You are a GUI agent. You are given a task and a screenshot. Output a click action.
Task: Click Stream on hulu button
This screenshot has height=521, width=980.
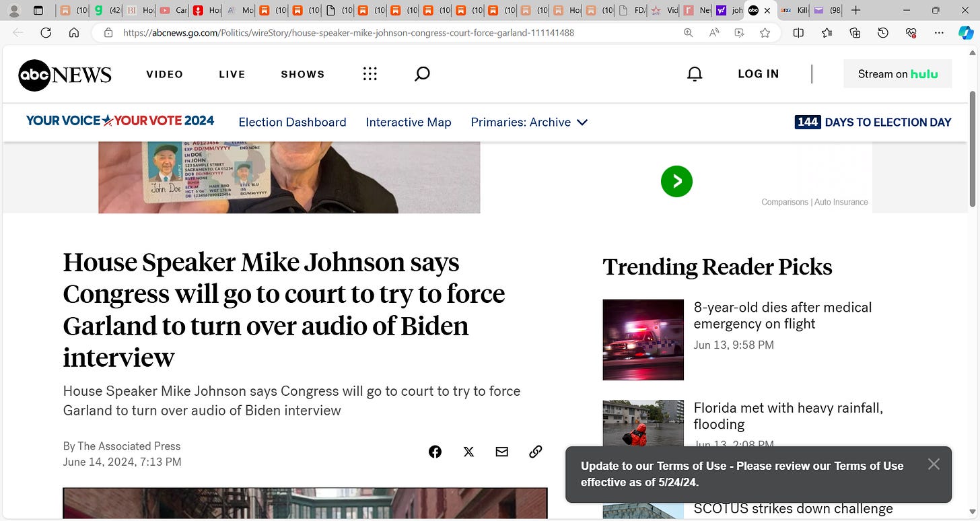coord(898,74)
